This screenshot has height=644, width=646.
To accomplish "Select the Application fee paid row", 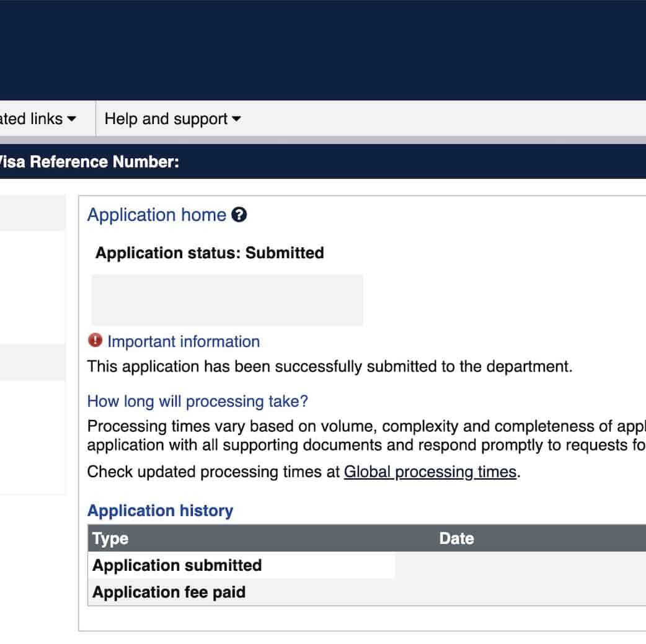I will pyautogui.click(x=169, y=592).
